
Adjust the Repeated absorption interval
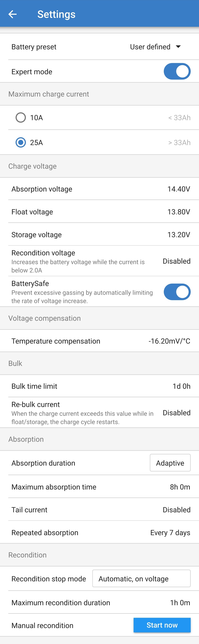coord(99,533)
